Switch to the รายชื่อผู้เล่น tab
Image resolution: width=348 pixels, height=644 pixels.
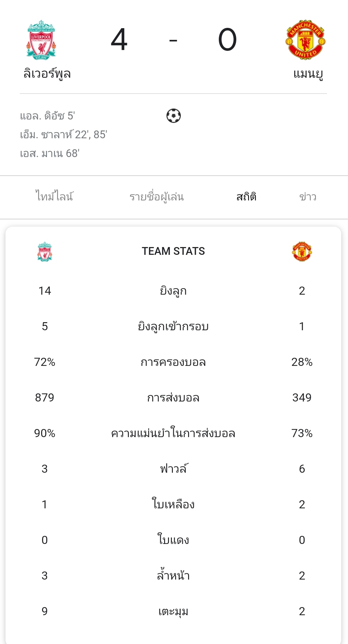(x=157, y=197)
